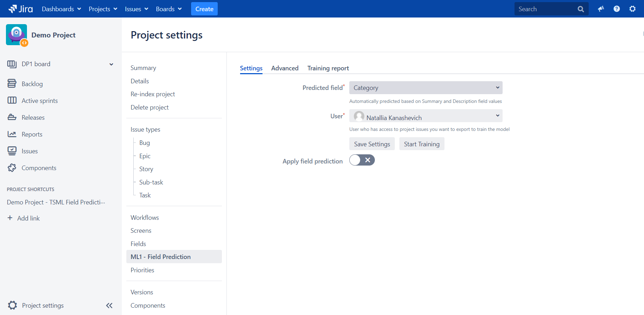The image size is (644, 315).
Task: Open the TSML Field Prediction shortcut link
Action: 56,202
